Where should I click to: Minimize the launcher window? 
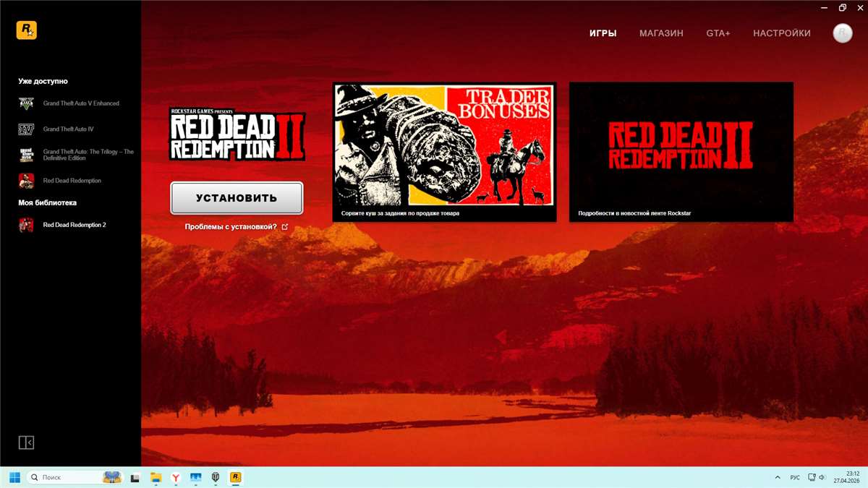[x=822, y=7]
